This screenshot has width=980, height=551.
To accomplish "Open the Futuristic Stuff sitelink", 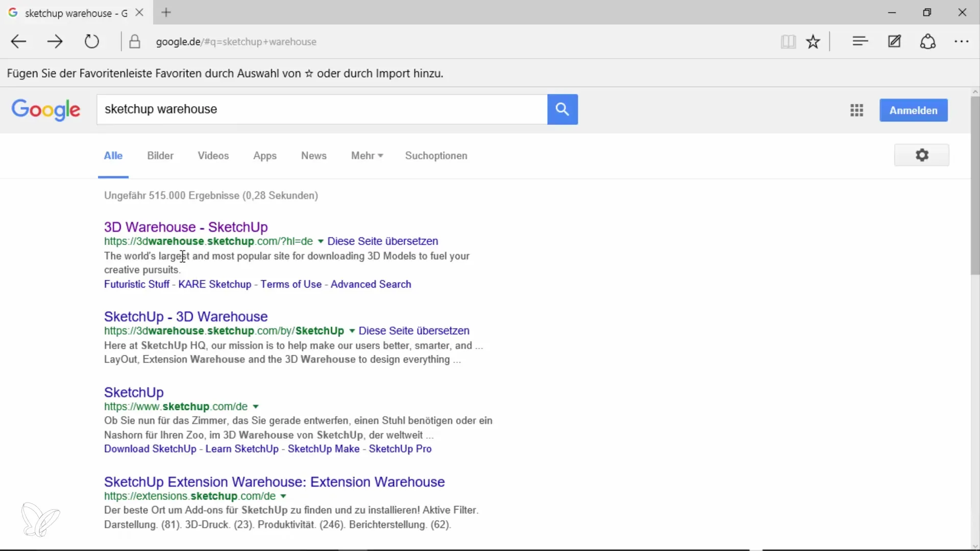I will click(x=137, y=284).
